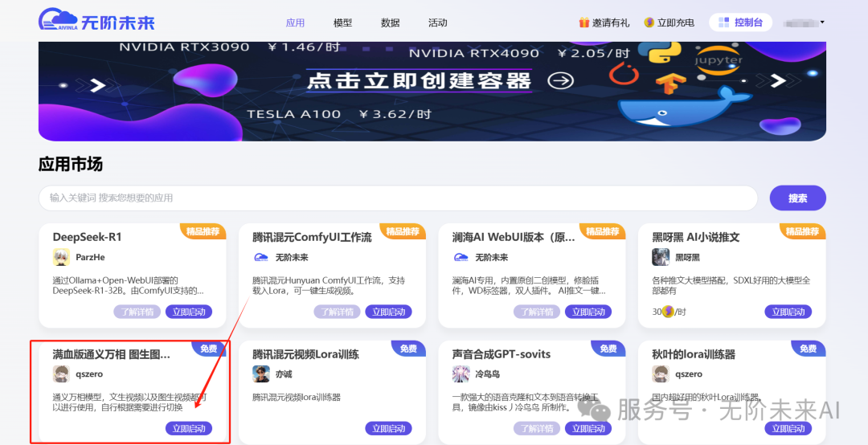Image resolution: width=868 pixels, height=445 pixels.
Task: Open 澜海AI WebUI版本 card title
Action: click(513, 237)
